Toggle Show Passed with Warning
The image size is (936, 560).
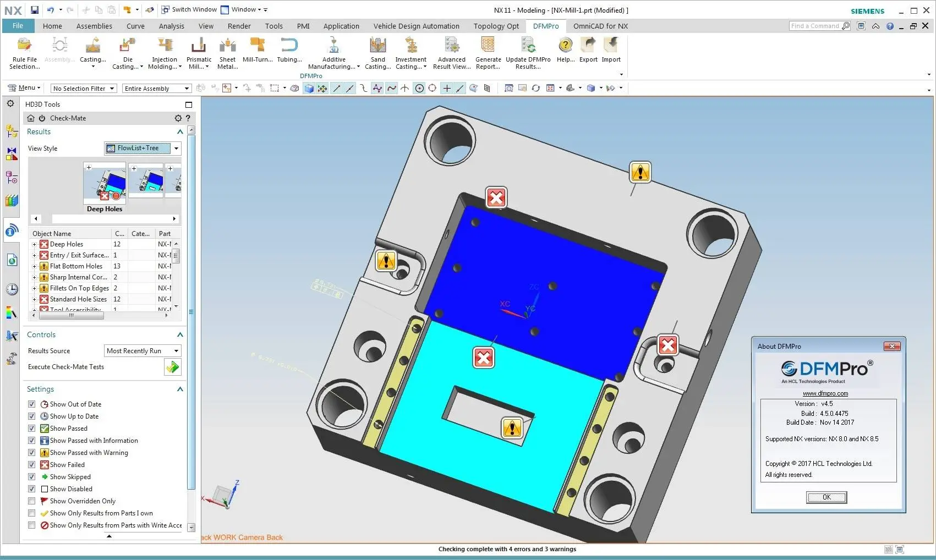[32, 453]
